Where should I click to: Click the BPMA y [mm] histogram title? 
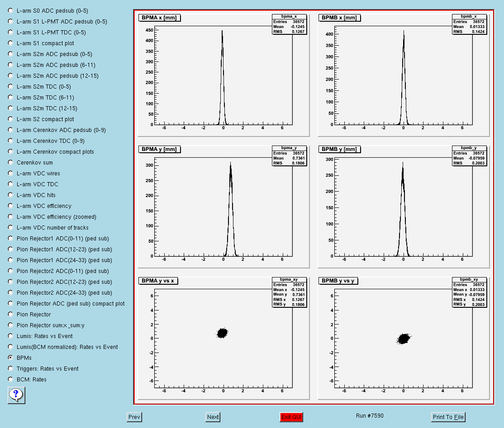pos(159,149)
